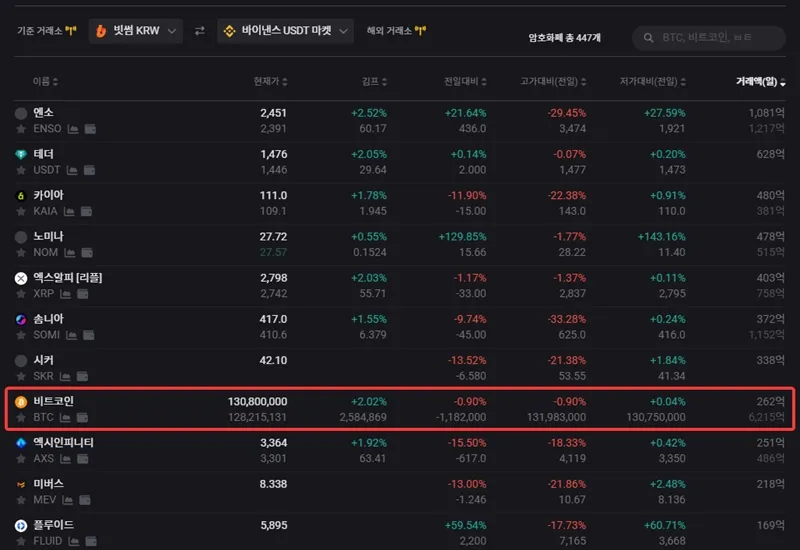This screenshot has width=800, height=550.
Task: Sort by the 거래액(일) column header
Action: click(760, 82)
